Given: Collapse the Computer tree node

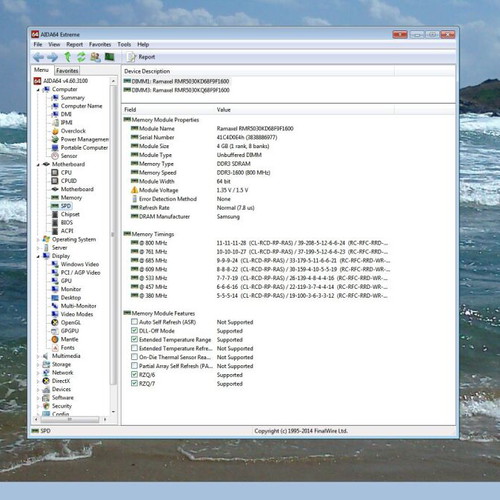Looking at the screenshot, I should (x=38, y=90).
